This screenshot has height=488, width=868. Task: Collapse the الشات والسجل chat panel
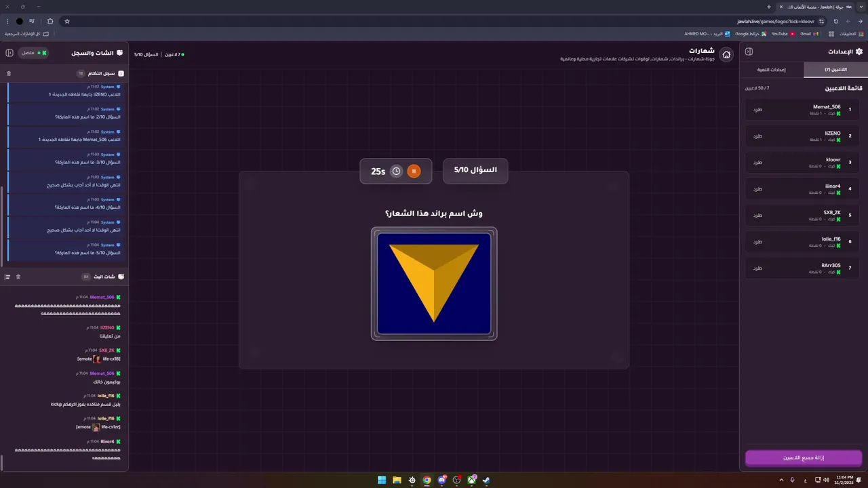click(9, 53)
